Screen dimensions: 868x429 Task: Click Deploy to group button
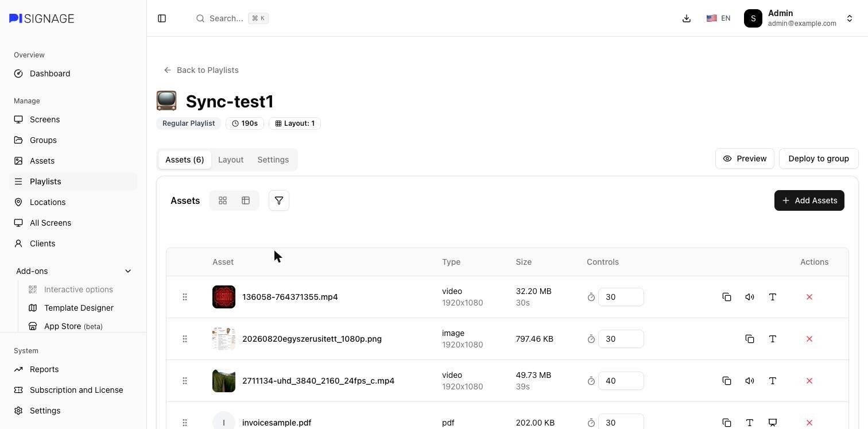pyautogui.click(x=819, y=159)
